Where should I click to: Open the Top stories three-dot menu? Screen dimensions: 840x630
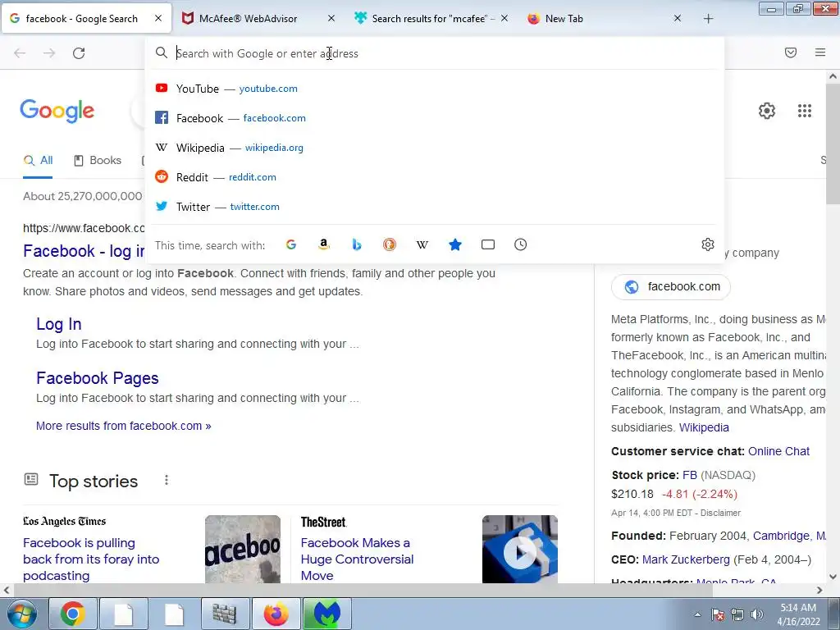[167, 480]
